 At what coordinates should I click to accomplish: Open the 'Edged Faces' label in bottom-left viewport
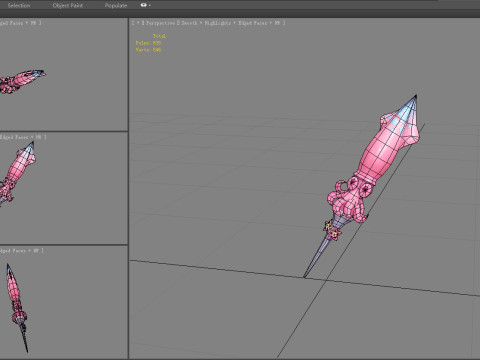(x=13, y=250)
